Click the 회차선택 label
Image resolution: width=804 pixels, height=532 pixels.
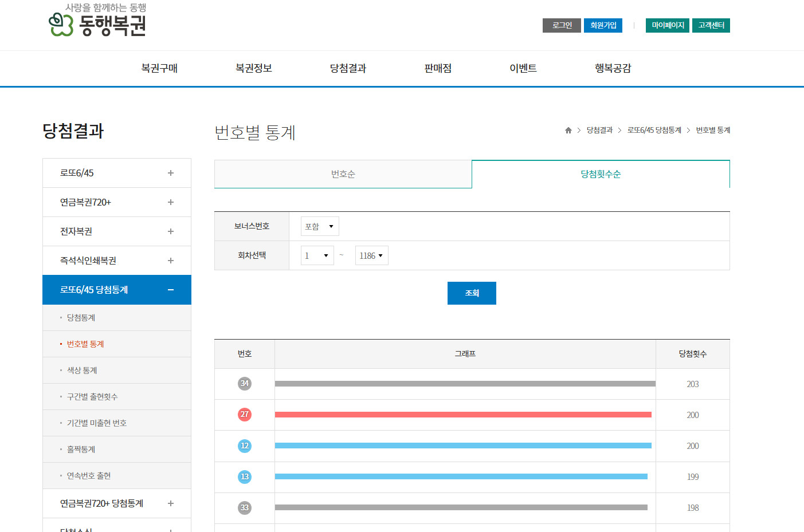(252, 255)
